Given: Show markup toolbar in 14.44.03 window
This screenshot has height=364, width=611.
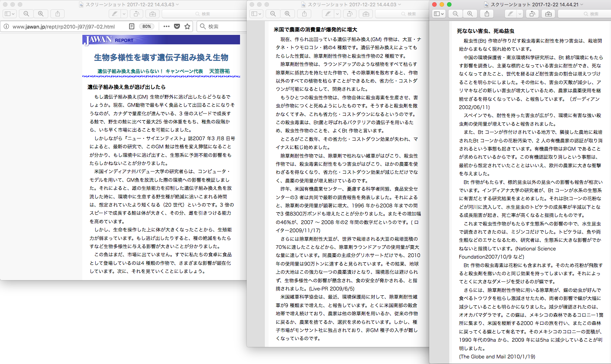Looking at the screenshot, I should 366,14.
